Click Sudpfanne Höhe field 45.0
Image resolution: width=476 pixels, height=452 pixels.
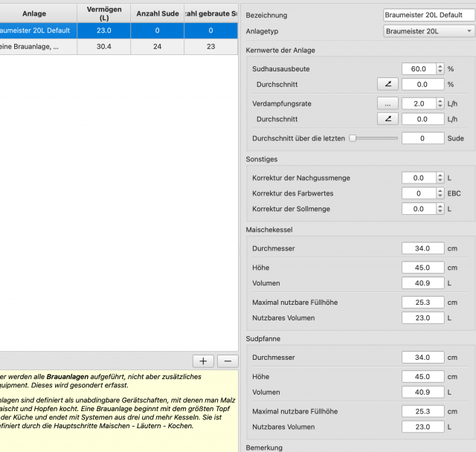(423, 376)
